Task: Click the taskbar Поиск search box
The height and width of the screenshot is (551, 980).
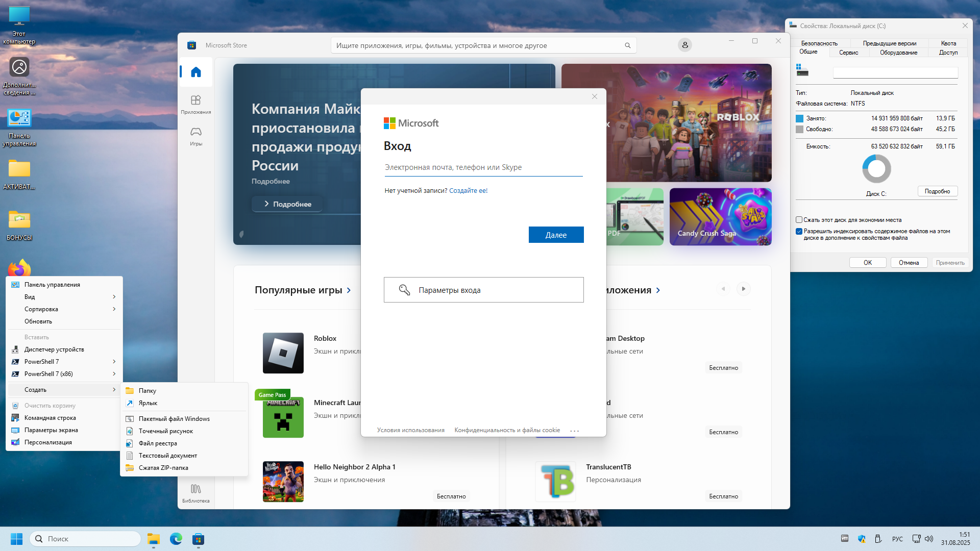Action: (85, 539)
